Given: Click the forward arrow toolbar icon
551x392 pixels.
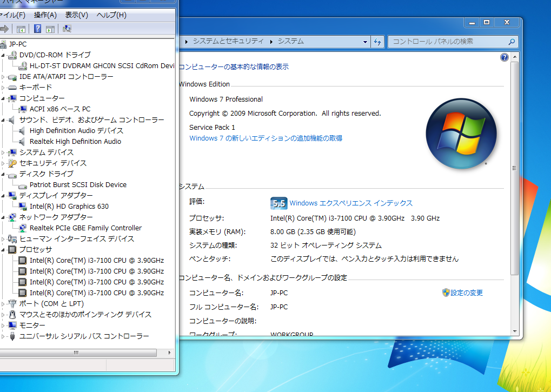Looking at the screenshot, I should pyautogui.click(x=4, y=29).
